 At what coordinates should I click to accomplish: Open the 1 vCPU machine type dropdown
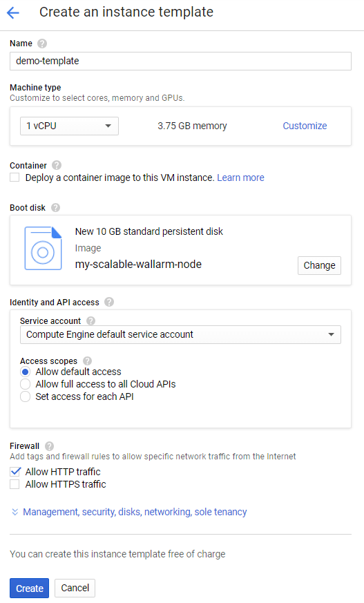click(x=69, y=126)
